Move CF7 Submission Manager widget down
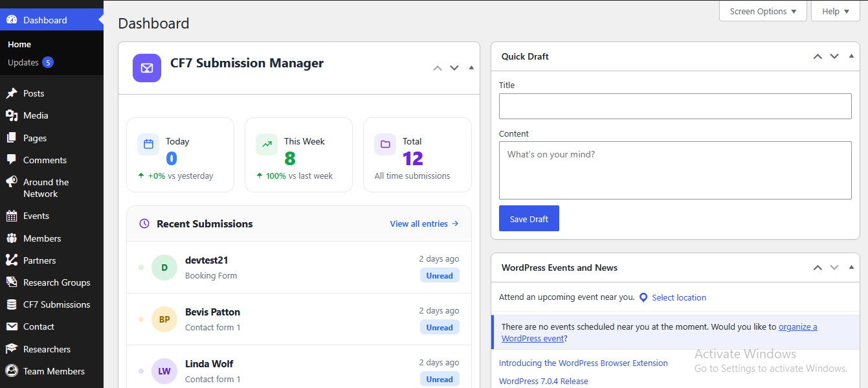The width and height of the screenshot is (868, 388). (454, 67)
